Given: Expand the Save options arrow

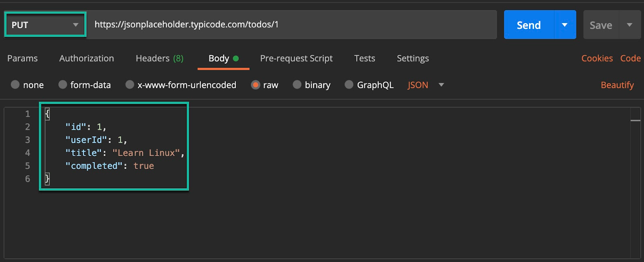Looking at the screenshot, I should tap(630, 25).
